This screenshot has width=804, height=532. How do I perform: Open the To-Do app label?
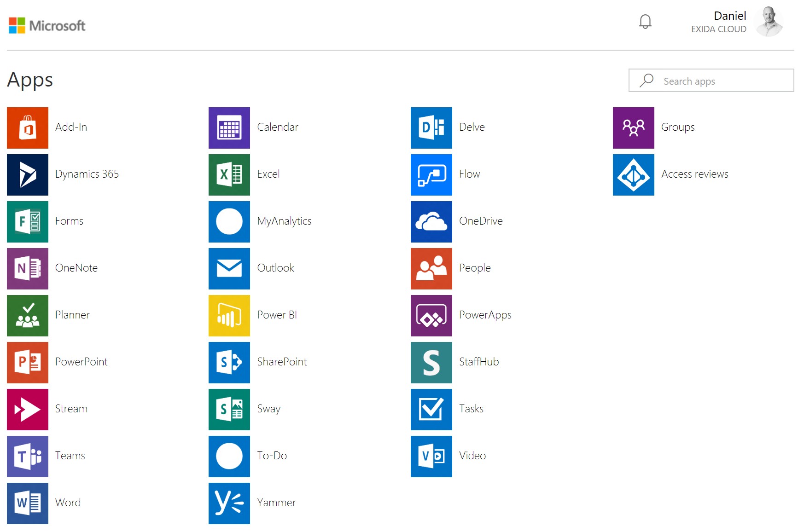coord(272,456)
